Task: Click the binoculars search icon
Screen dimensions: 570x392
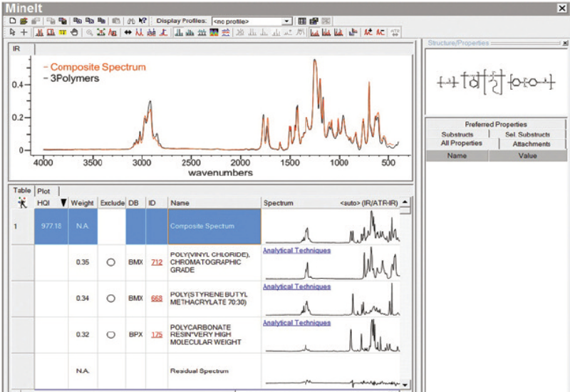Action: (130, 21)
